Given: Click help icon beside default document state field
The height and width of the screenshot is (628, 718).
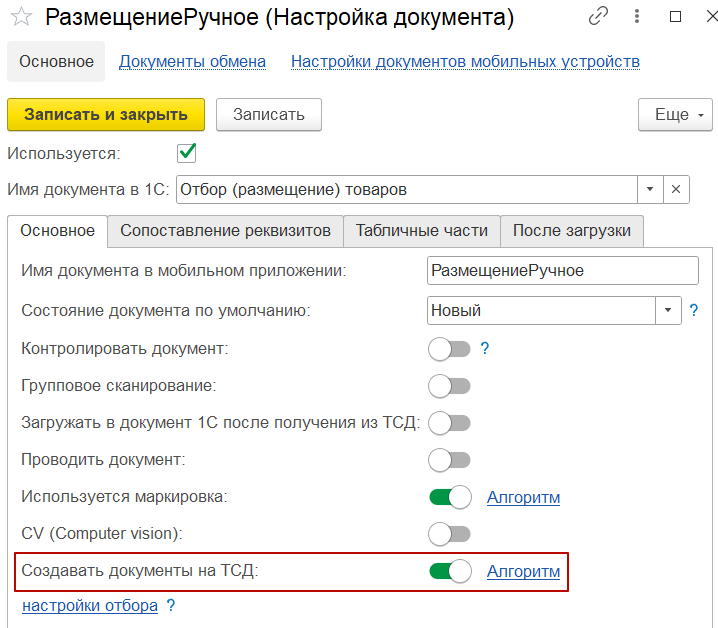Looking at the screenshot, I should 693,310.
